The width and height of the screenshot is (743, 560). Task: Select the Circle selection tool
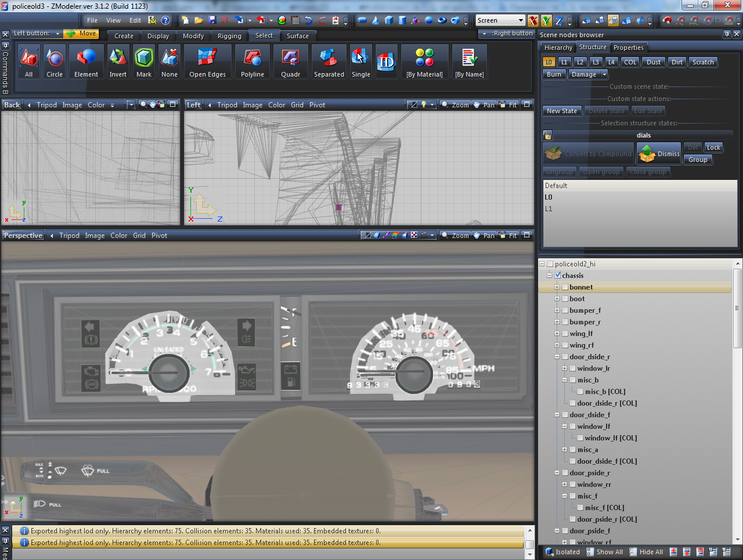[55, 62]
